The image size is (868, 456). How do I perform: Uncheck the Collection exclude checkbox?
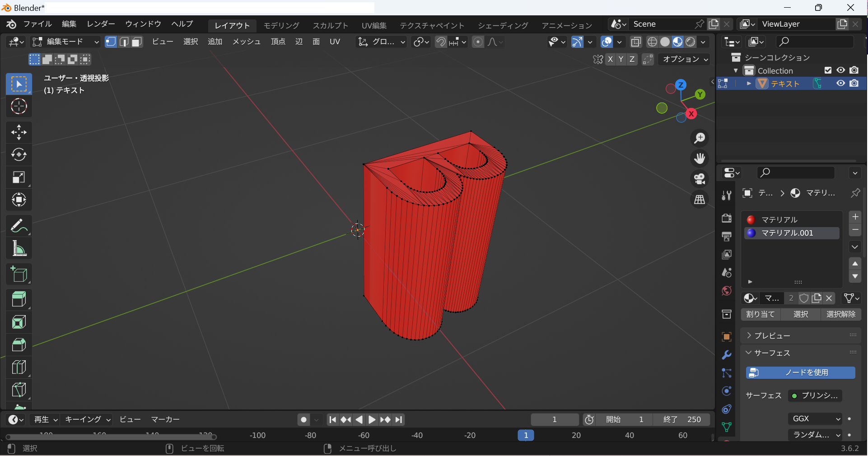point(828,70)
